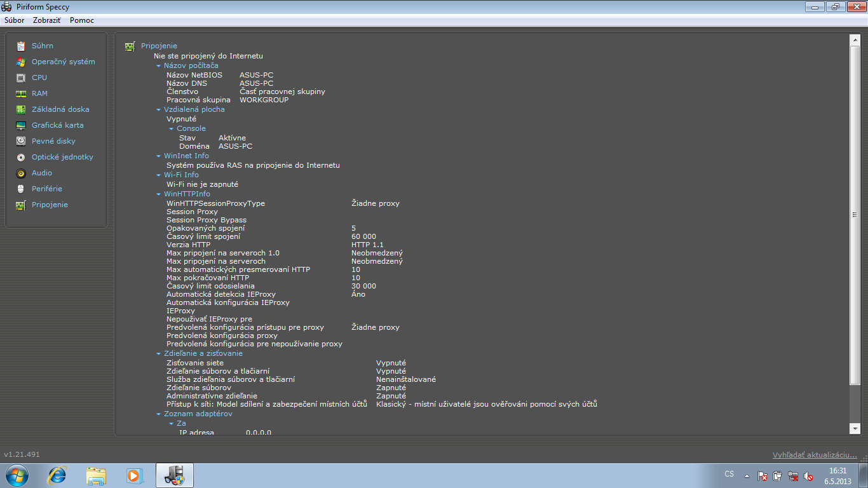
Task: Select the 'WinHTTPSessionProxyType' row label
Action: click(x=215, y=203)
